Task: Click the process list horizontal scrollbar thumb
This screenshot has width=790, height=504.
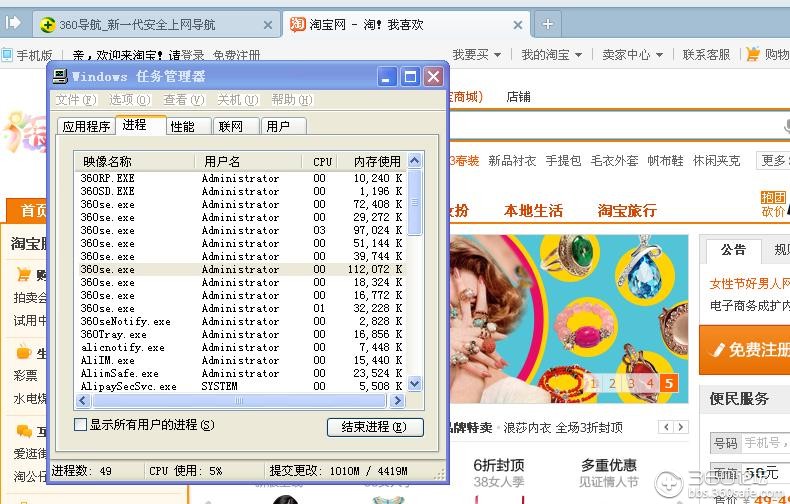Action: click(239, 401)
